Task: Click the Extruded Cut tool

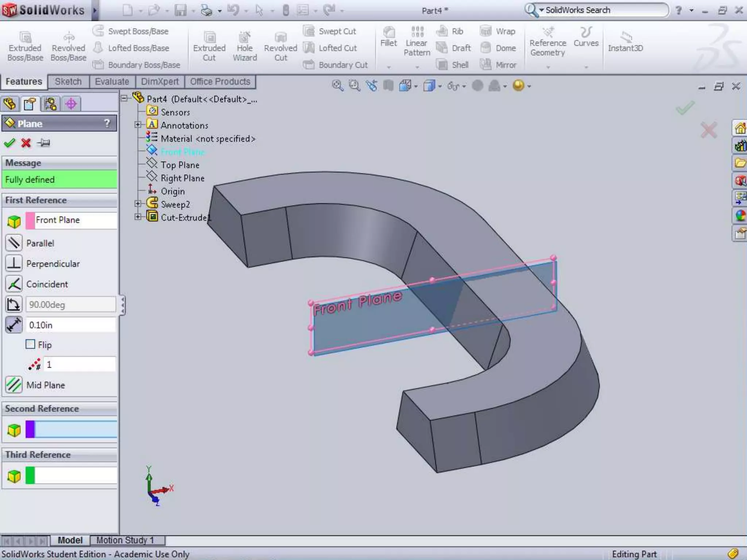Action: pos(209,46)
